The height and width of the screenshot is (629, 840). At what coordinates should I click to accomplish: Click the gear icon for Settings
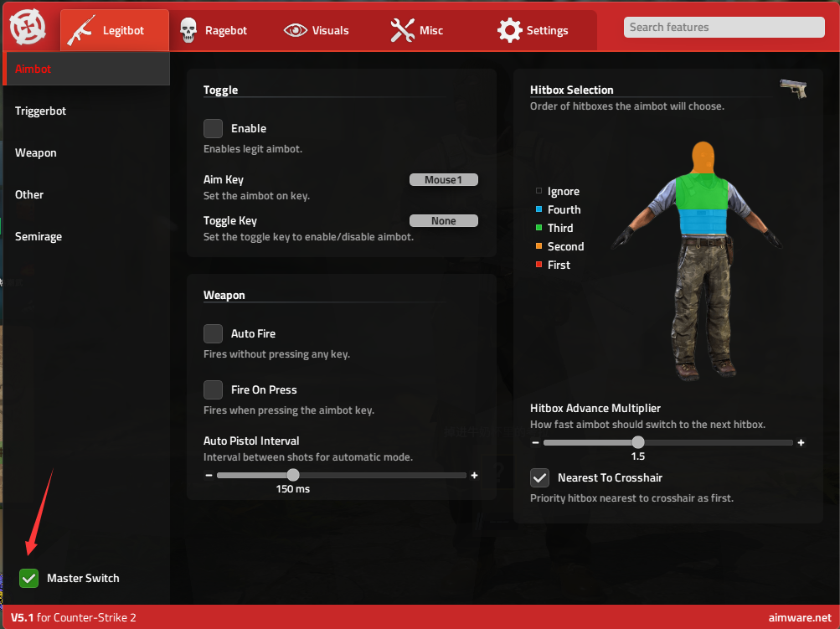coord(509,30)
